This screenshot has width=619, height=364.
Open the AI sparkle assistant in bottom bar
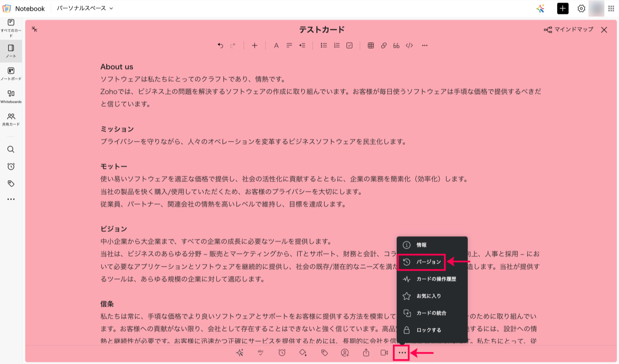pyautogui.click(x=240, y=353)
